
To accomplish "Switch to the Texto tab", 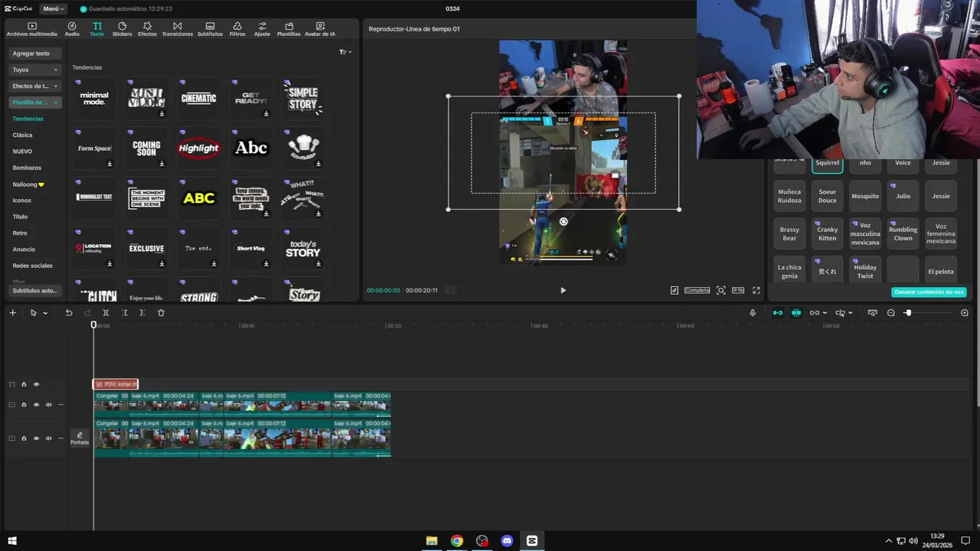I will click(x=96, y=29).
